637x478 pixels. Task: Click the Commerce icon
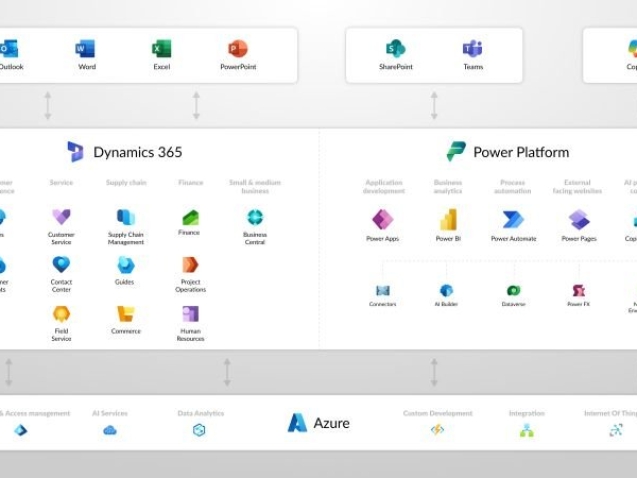126,314
